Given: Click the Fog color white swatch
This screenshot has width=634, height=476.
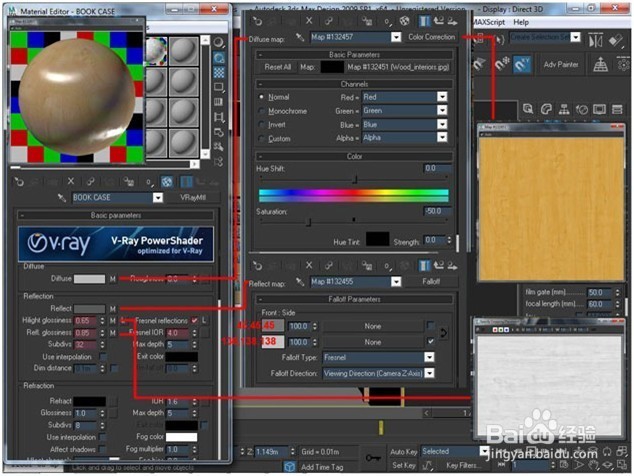Looking at the screenshot, I should (181, 437).
